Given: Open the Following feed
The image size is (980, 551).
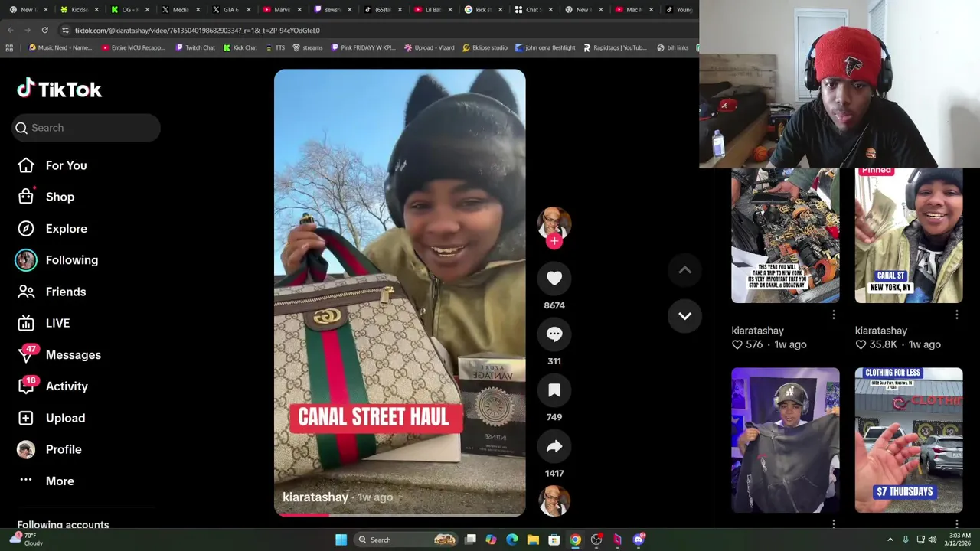Looking at the screenshot, I should click(57, 260).
